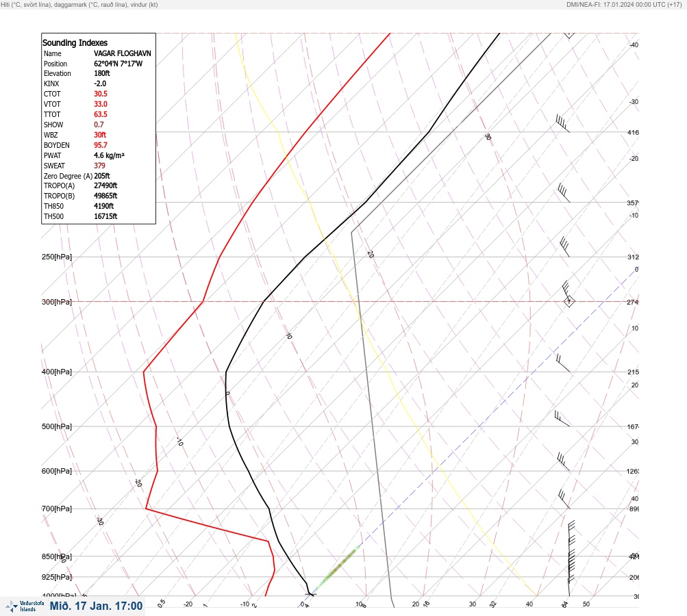Click the WBZ value 30ft
This screenshot has height=616, width=687.
(100, 135)
